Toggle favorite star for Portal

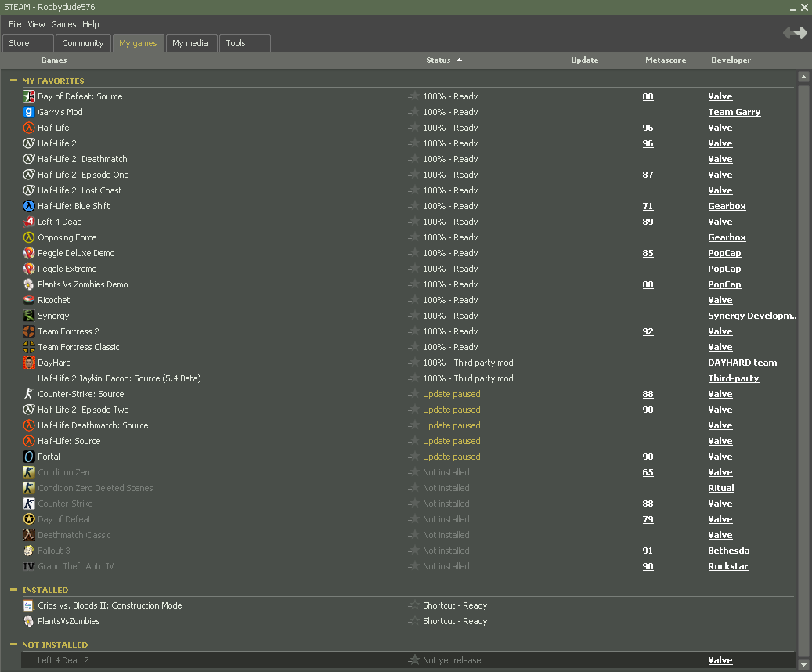pos(413,457)
